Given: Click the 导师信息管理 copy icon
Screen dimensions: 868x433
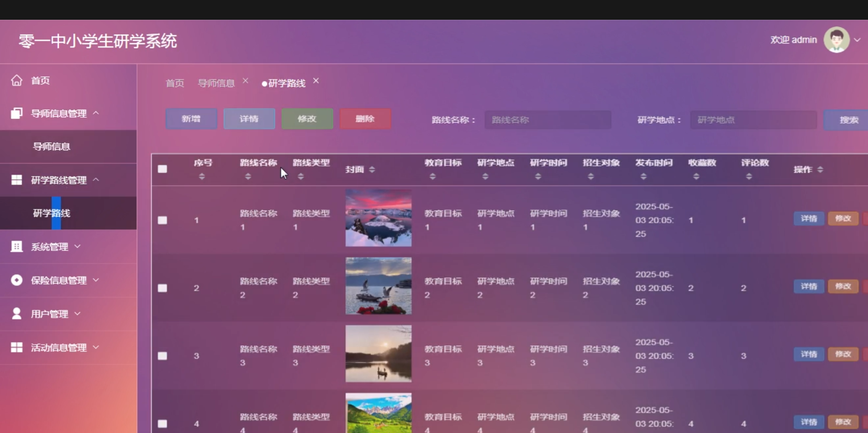Looking at the screenshot, I should (16, 113).
